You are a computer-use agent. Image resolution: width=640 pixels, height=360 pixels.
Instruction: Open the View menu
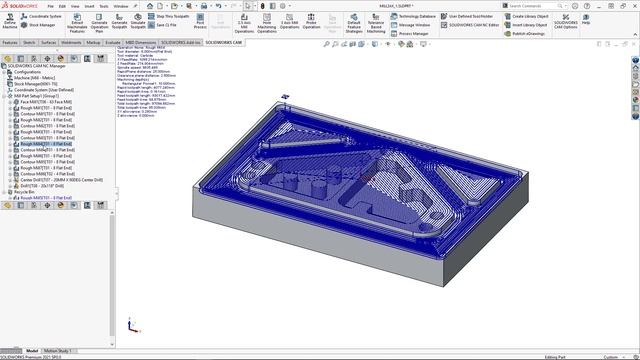pos(75,6)
